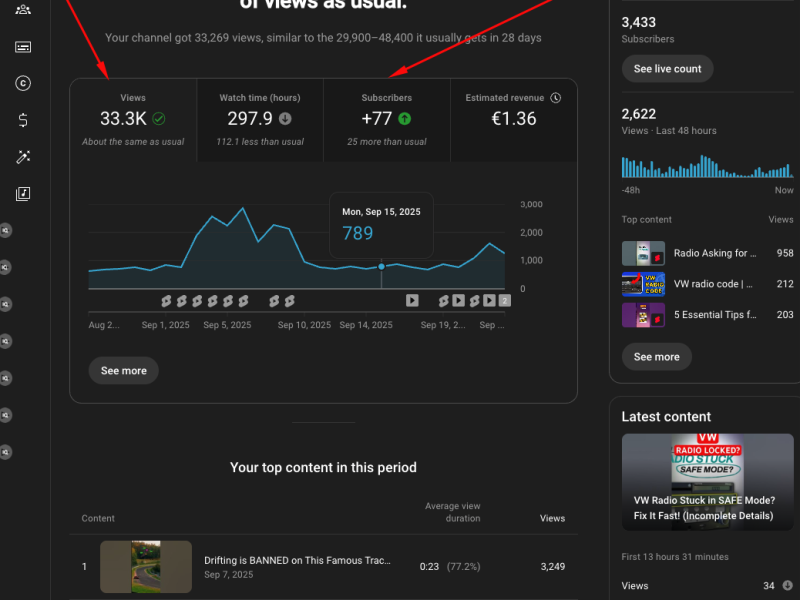This screenshot has height=600, width=800.
Task: Select the Views metric tab
Action: tap(133, 120)
